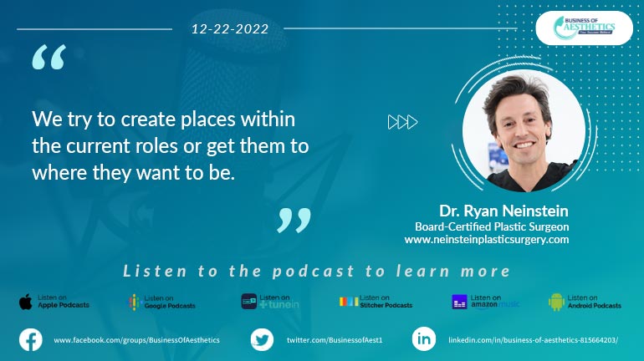
Task: Click the Android Podcasts robot icon
Action: 556,302
